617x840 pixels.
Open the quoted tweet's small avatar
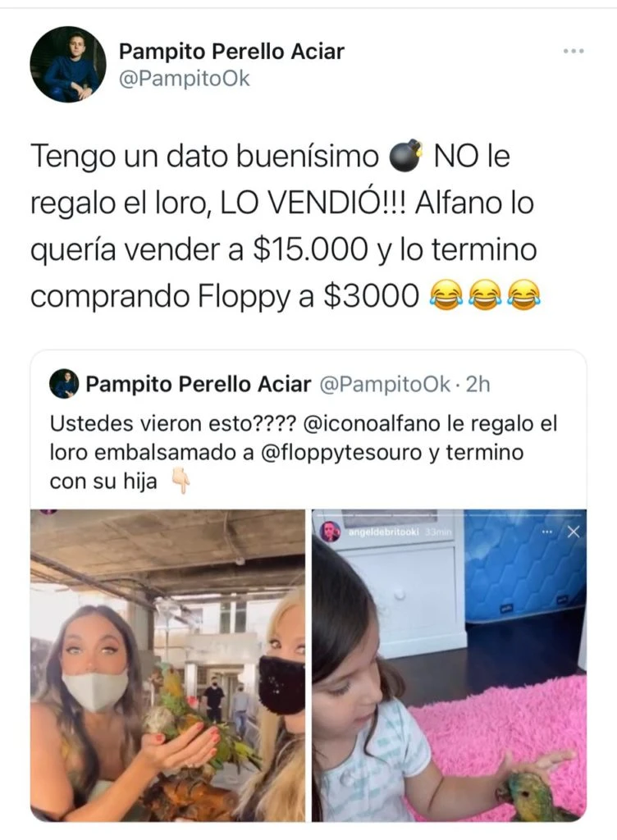(64, 384)
